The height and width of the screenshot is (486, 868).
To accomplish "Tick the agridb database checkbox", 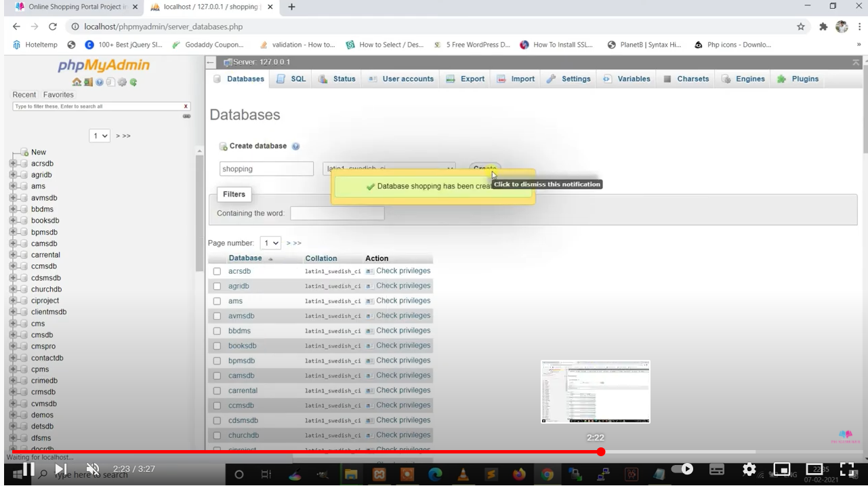I will [217, 286].
